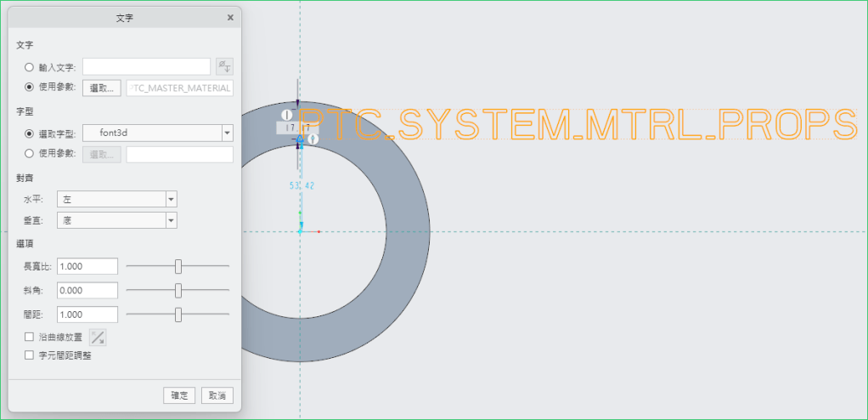Click the lower text handle near ring edge
Viewport: 868px width, 420px height.
pyautogui.click(x=313, y=139)
